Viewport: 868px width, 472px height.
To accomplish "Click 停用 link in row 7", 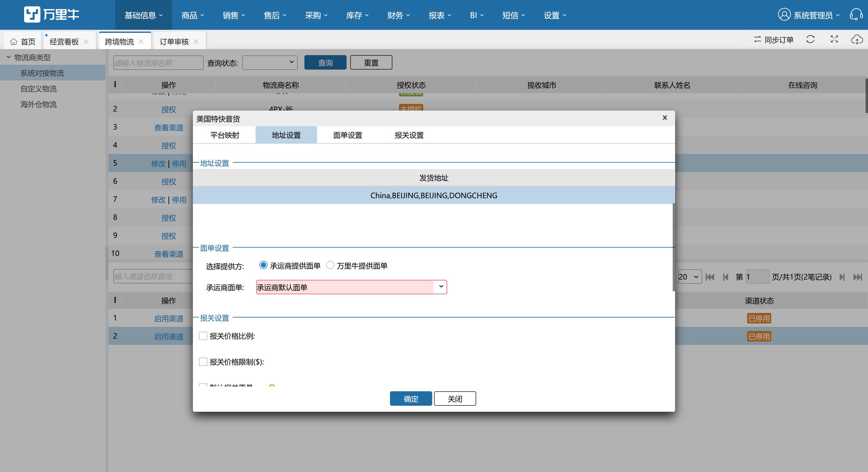I will pyautogui.click(x=179, y=199).
